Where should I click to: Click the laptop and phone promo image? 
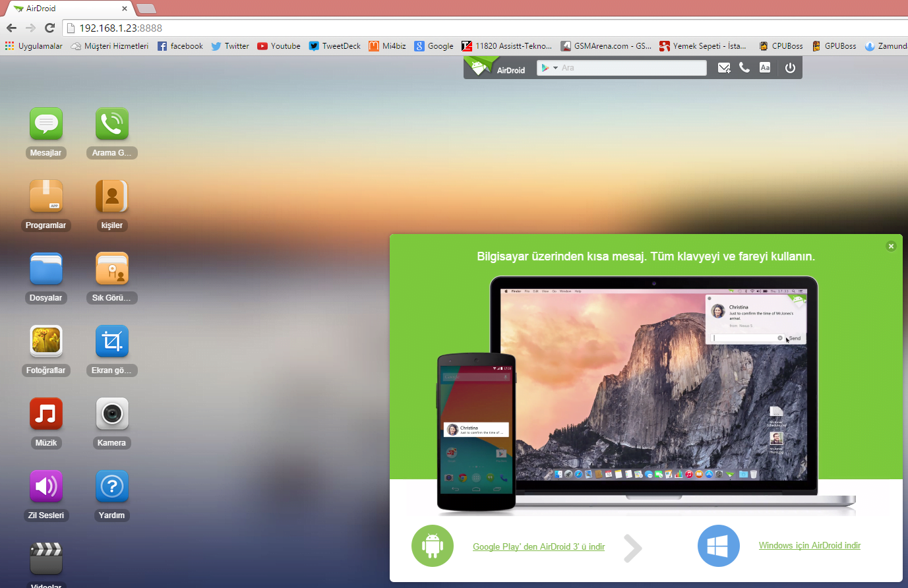[646, 396]
